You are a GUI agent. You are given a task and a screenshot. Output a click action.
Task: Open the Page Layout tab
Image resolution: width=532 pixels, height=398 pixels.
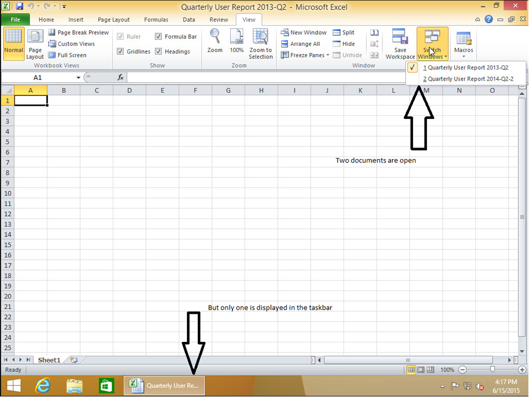point(114,20)
